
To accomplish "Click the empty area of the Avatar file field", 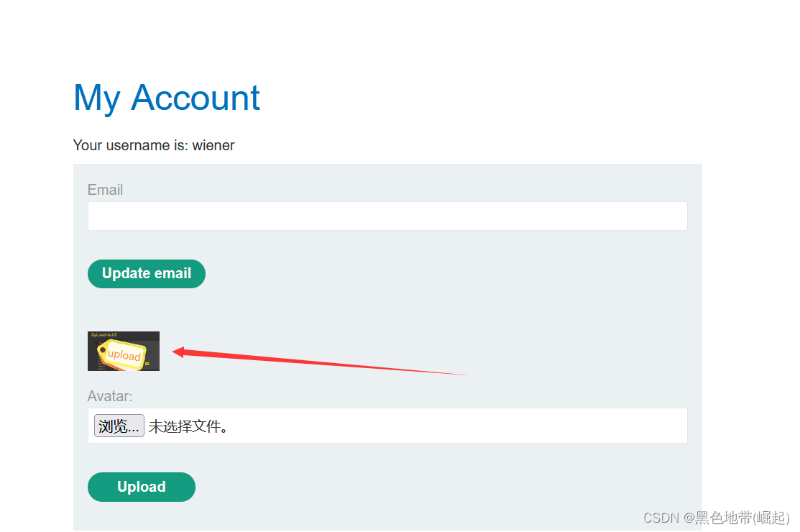I will (459, 426).
